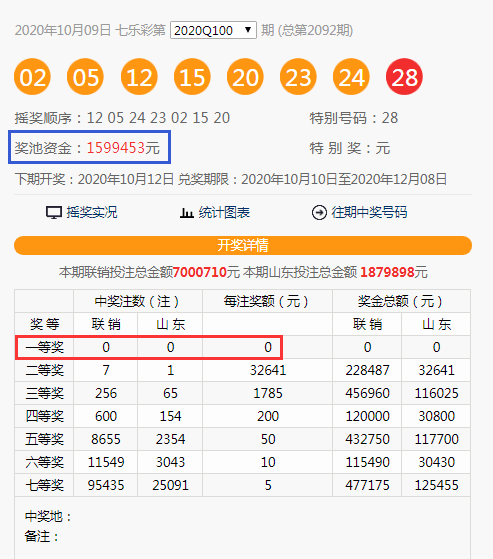Click the fourth prize Shandong count 154
The width and height of the screenshot is (493, 559).
coord(170,416)
